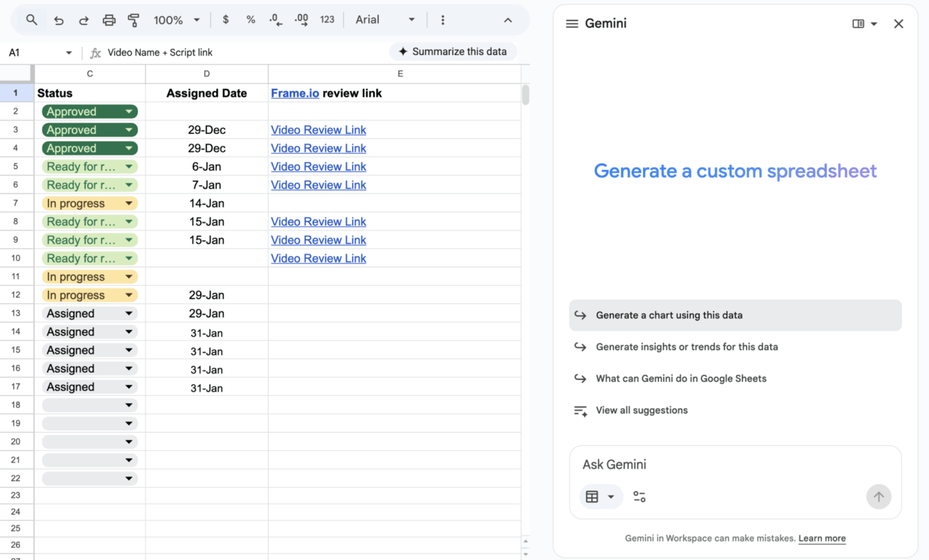
Task: Click the print icon
Action: (x=109, y=20)
